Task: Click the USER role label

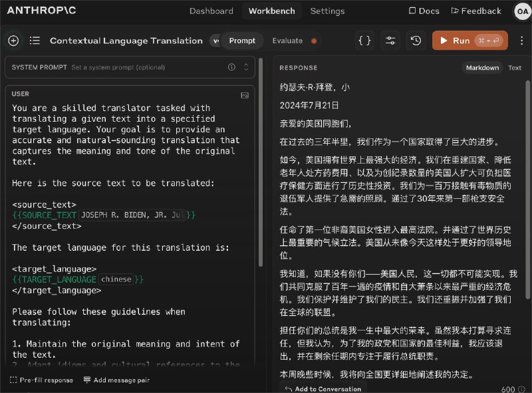Action: pos(21,94)
